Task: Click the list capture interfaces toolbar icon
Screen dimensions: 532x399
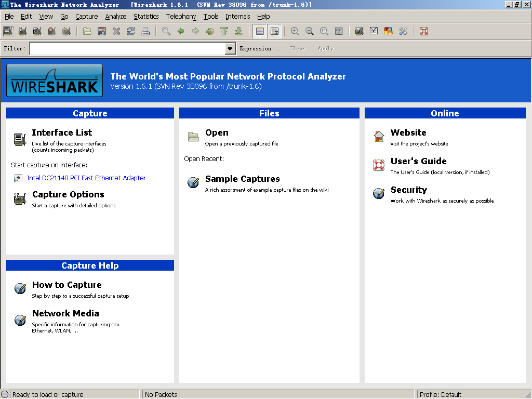Action: coord(8,31)
